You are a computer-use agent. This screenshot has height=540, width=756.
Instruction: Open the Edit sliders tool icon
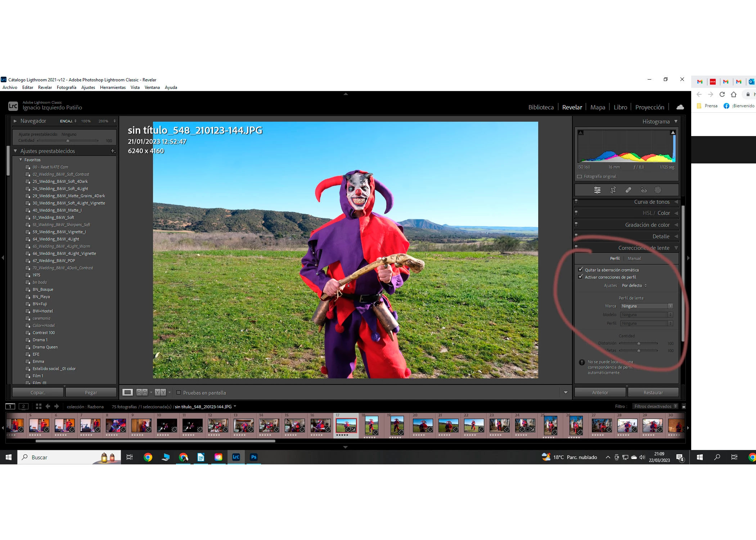[597, 190]
